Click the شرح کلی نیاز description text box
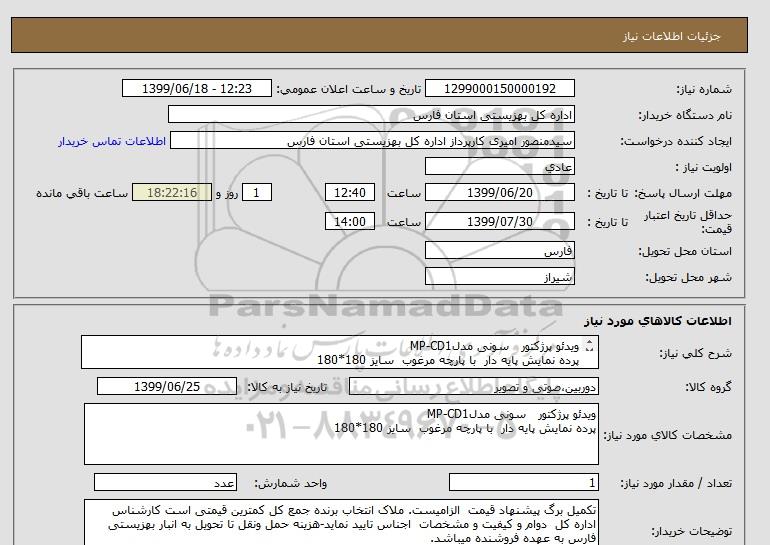This screenshot has height=545, width=770. (x=340, y=353)
